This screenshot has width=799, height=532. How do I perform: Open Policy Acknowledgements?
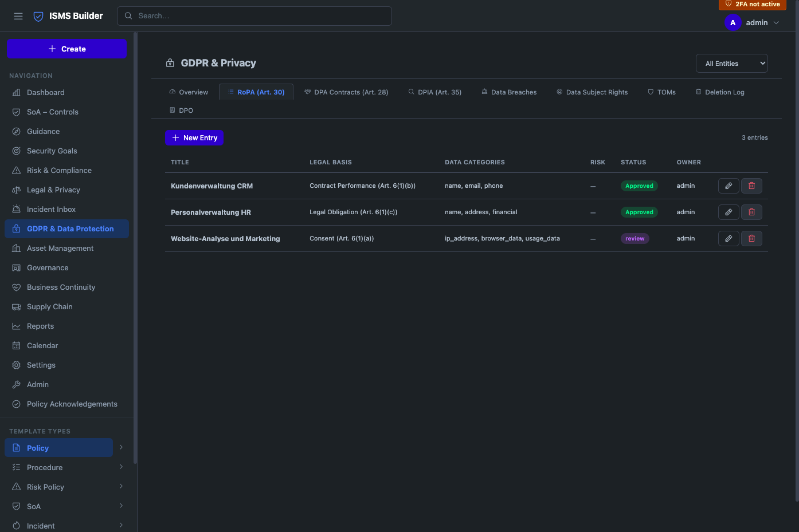[66, 404]
